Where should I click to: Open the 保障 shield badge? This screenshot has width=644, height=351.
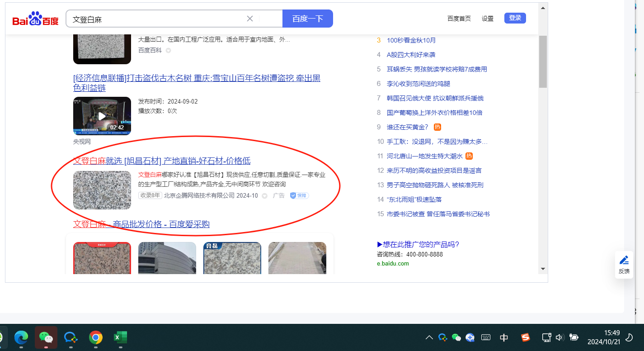pyautogui.click(x=299, y=195)
